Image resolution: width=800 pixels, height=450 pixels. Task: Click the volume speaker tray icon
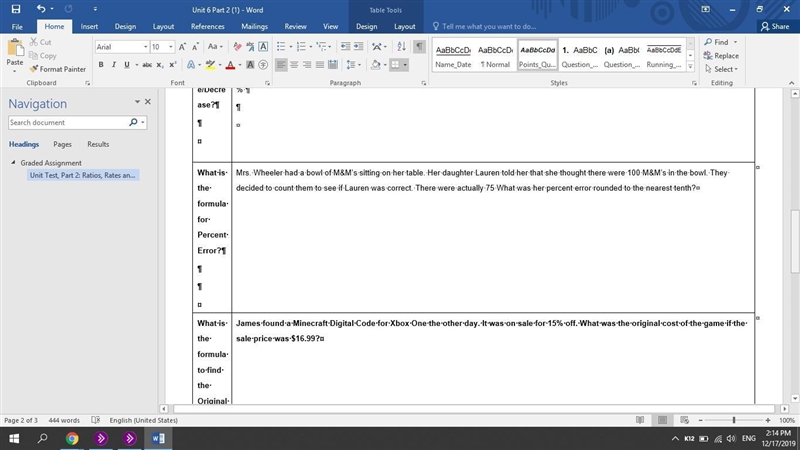pos(731,438)
